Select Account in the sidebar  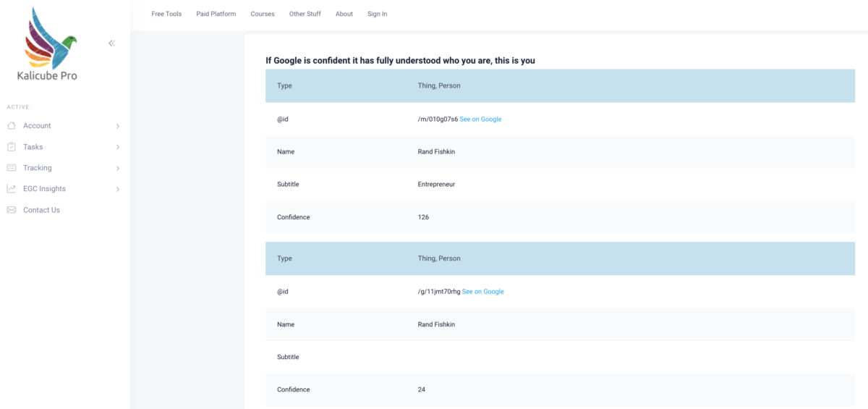pos(37,126)
